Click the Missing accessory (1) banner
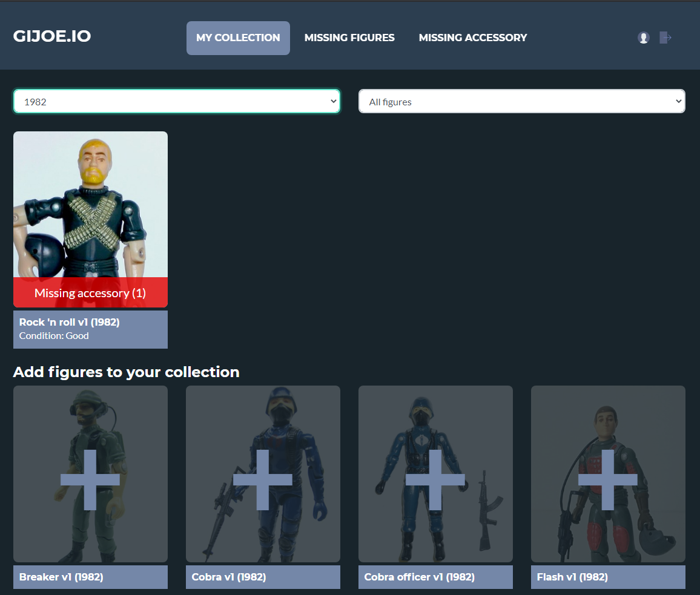The width and height of the screenshot is (700, 595). [91, 292]
